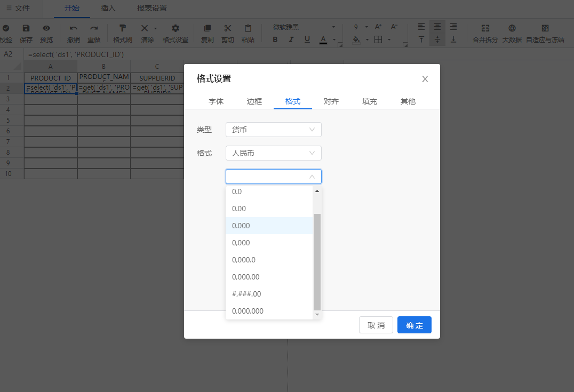Switch to the 字体 tab

click(216, 101)
